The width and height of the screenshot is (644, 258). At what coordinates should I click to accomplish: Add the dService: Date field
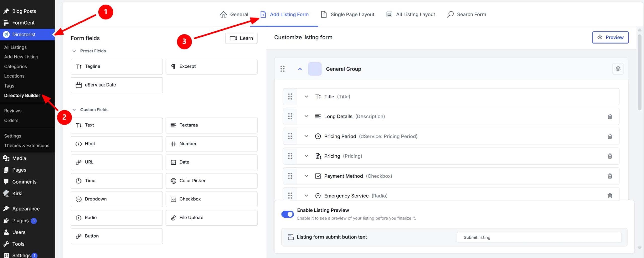tap(117, 85)
